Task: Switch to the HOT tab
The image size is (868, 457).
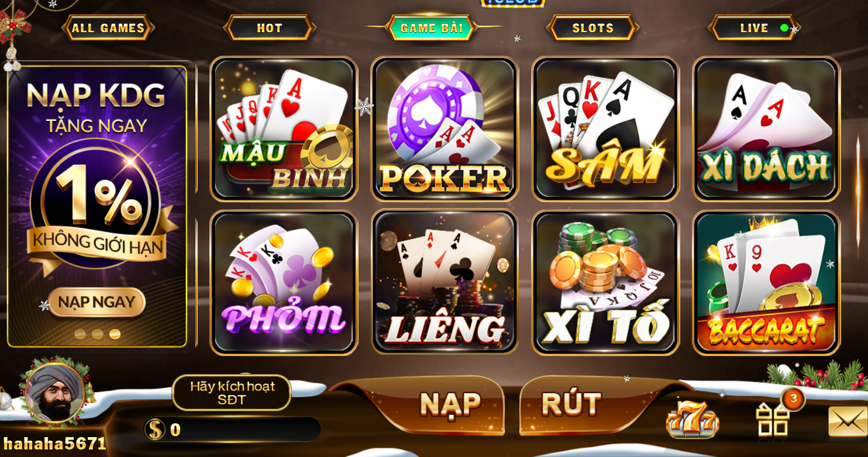Action: point(270,28)
